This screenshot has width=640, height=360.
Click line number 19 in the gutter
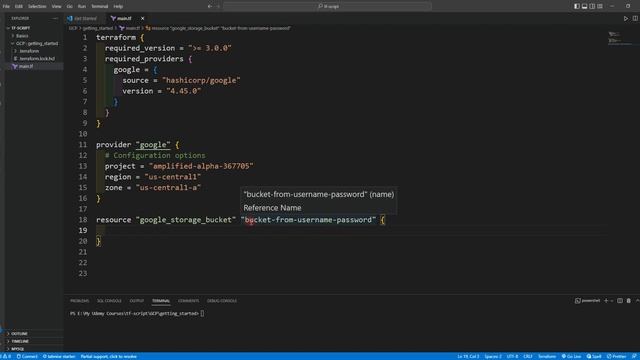(x=83, y=231)
